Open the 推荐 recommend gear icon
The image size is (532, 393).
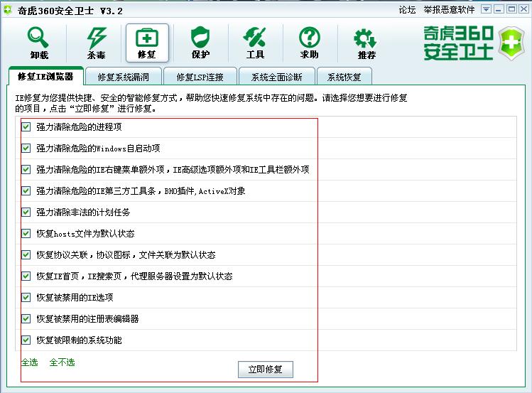tap(366, 43)
